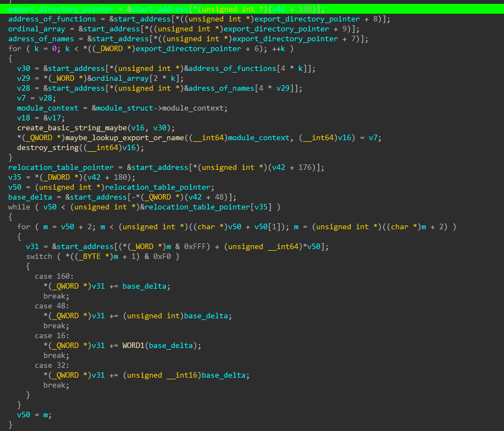Click the while loop keyword

(19, 207)
